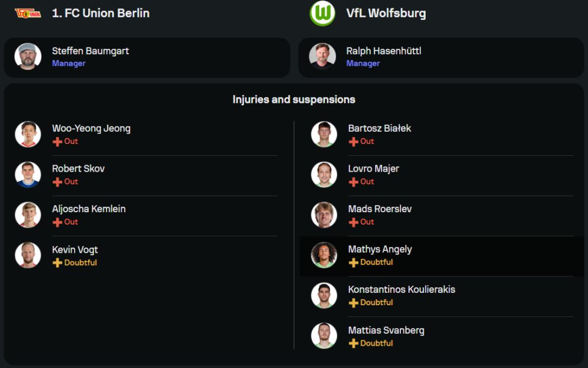Image resolution: width=588 pixels, height=368 pixels.
Task: Click Robert Skov's player avatar
Action: point(28,175)
